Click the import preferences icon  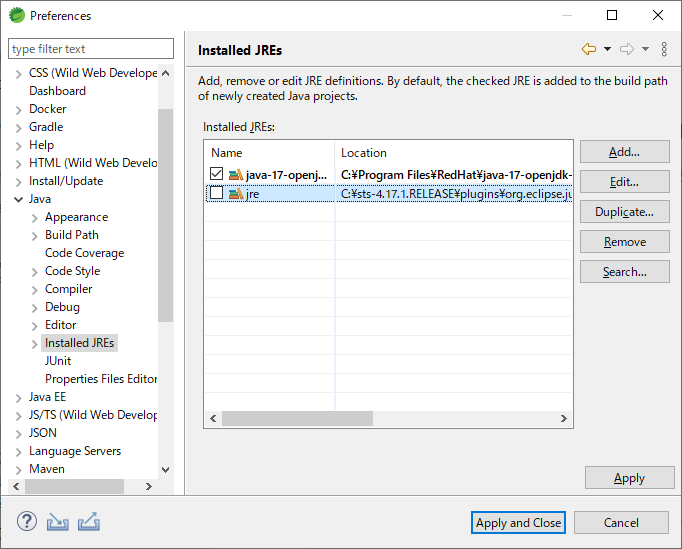coord(58,522)
